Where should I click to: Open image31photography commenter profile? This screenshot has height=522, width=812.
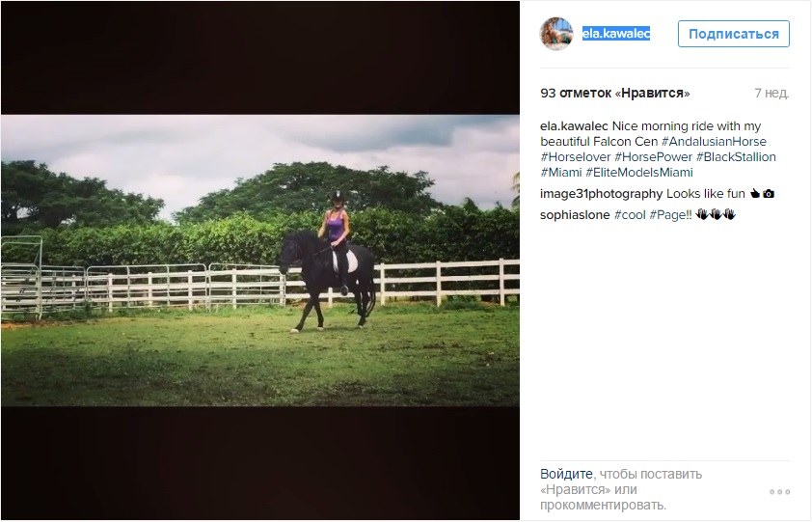click(x=601, y=194)
